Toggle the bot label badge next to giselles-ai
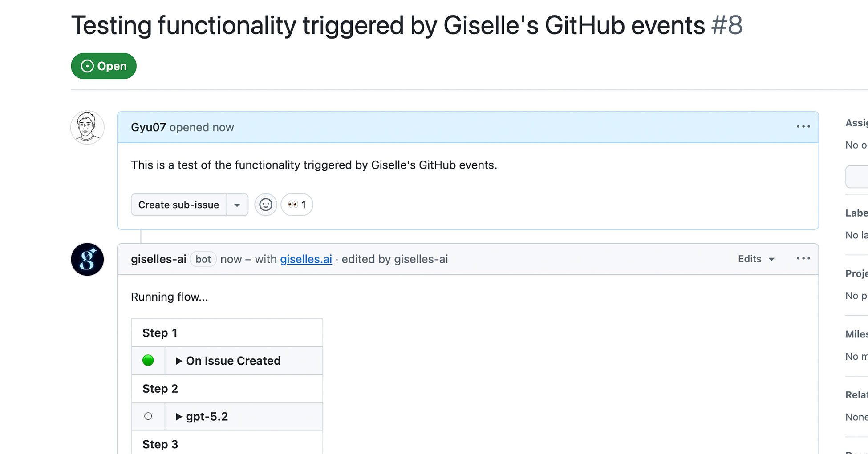 [203, 259]
